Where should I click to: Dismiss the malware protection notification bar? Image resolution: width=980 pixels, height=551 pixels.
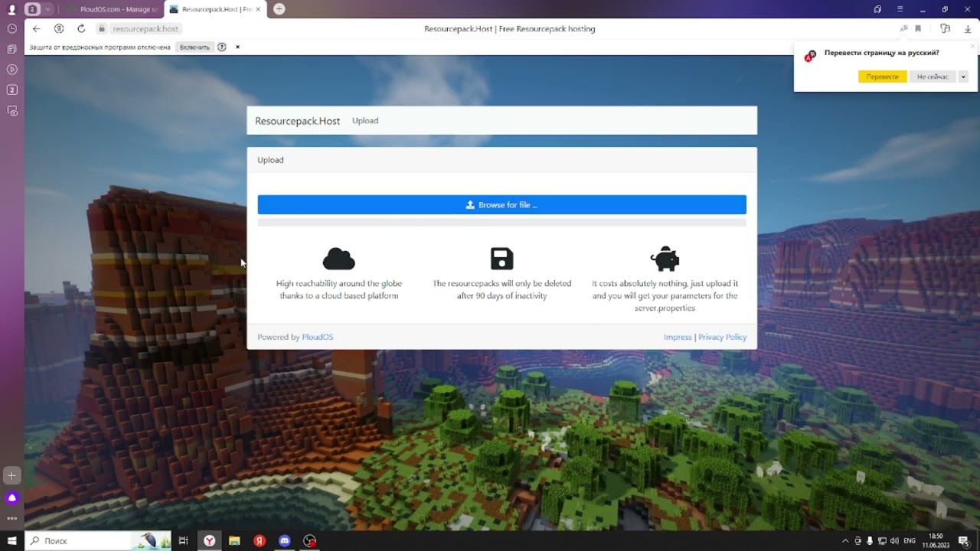pos(237,47)
